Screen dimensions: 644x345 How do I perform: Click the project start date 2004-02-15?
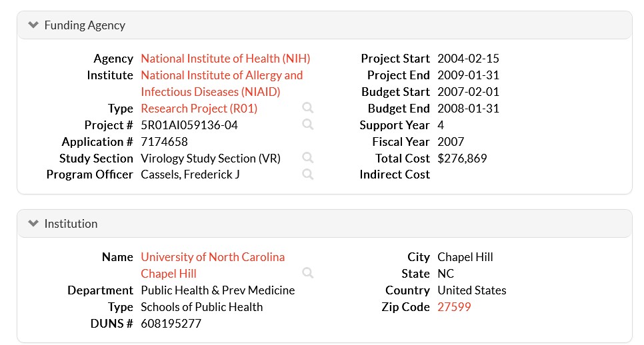(x=468, y=59)
